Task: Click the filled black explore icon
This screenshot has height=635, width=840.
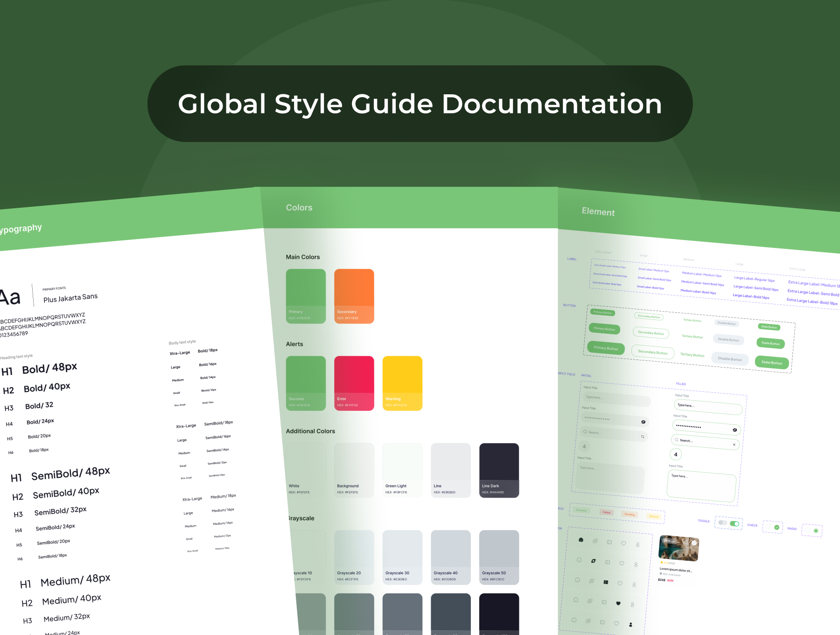Action: [x=593, y=561]
